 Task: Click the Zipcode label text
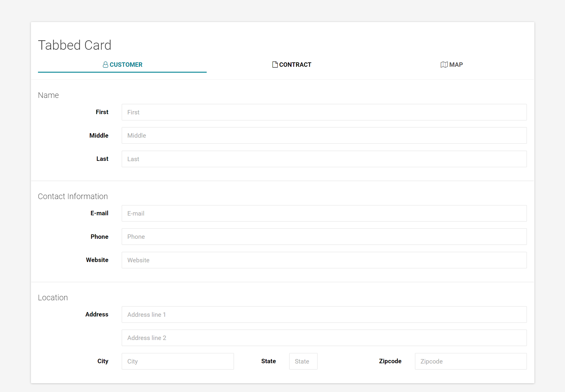pyautogui.click(x=390, y=361)
